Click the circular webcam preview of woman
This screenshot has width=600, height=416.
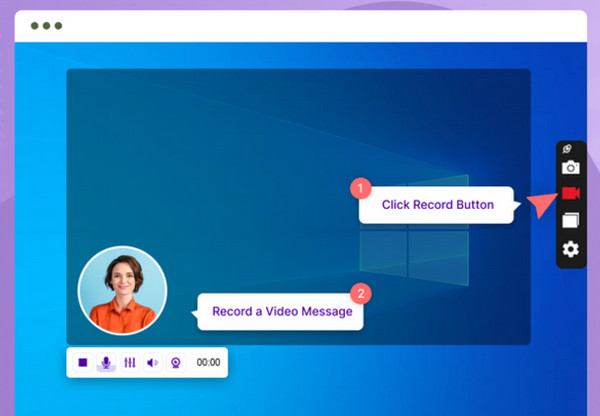[x=122, y=290]
